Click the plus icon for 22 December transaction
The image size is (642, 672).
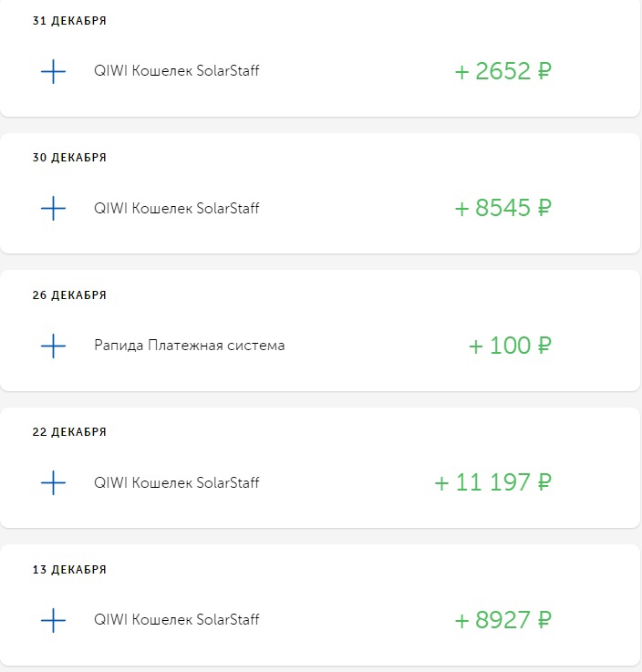[x=54, y=482]
